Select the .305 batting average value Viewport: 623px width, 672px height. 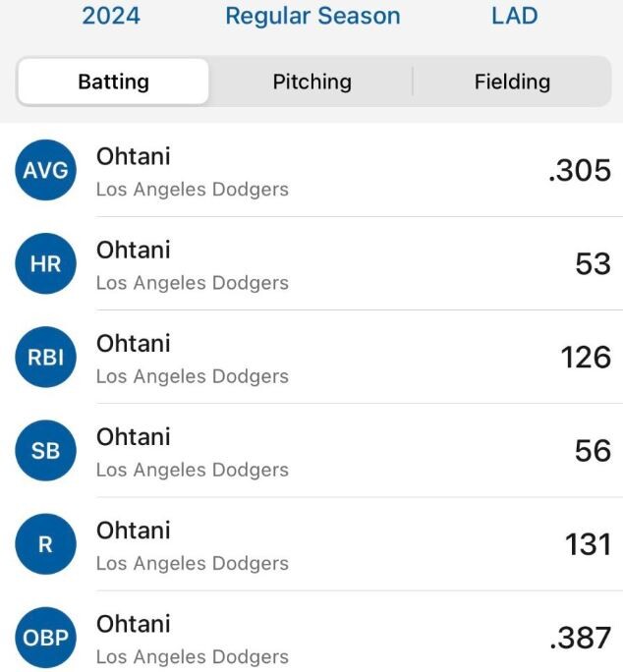click(x=580, y=171)
